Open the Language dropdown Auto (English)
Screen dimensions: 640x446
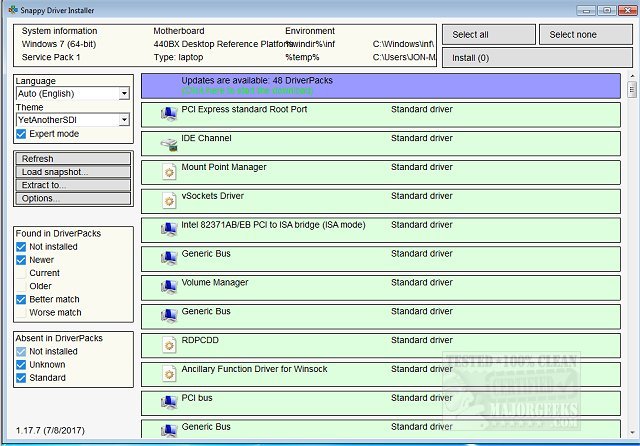(73, 93)
